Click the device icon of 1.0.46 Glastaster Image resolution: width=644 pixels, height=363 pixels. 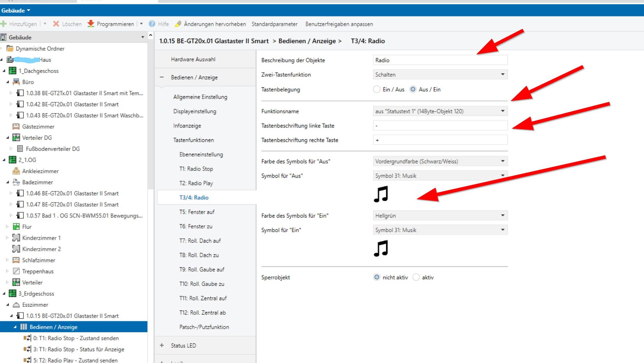[x=20, y=193]
